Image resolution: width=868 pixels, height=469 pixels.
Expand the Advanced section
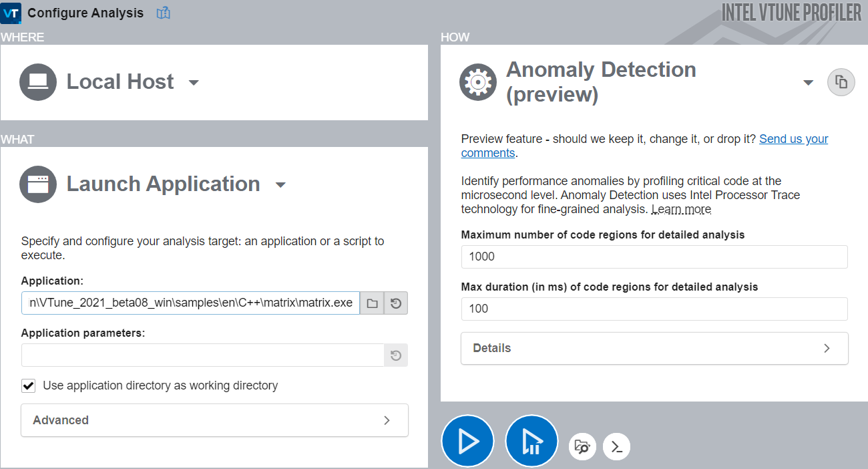pos(214,420)
